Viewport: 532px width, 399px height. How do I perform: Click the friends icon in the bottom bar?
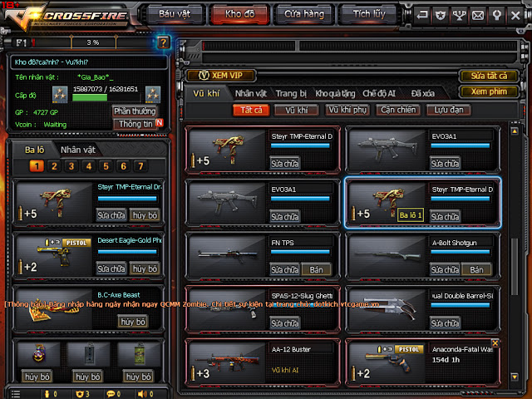tap(47, 394)
